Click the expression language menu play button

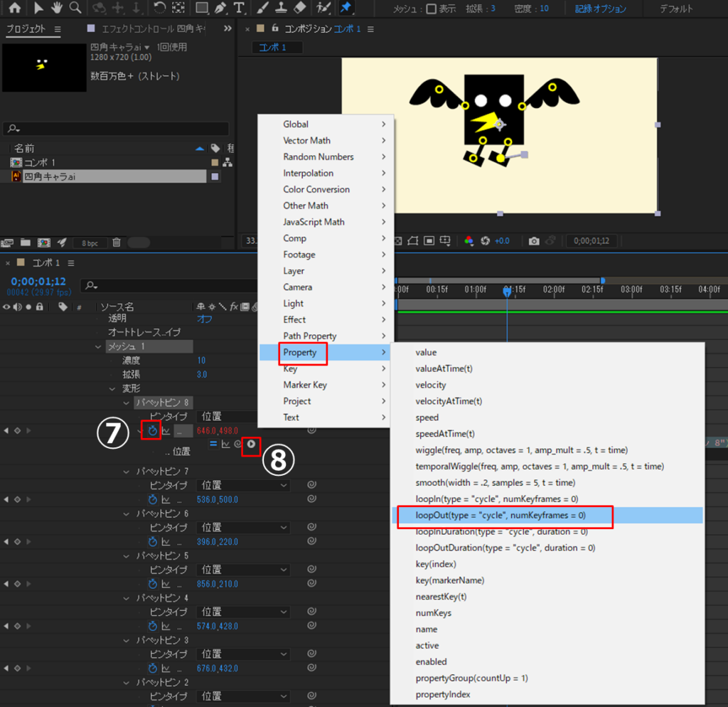click(250, 444)
